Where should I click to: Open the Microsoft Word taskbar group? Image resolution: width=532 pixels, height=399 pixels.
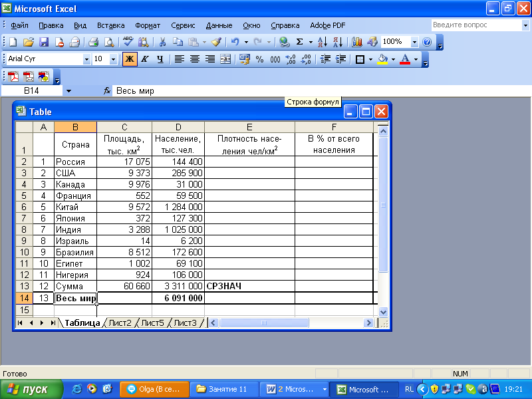[294, 389]
